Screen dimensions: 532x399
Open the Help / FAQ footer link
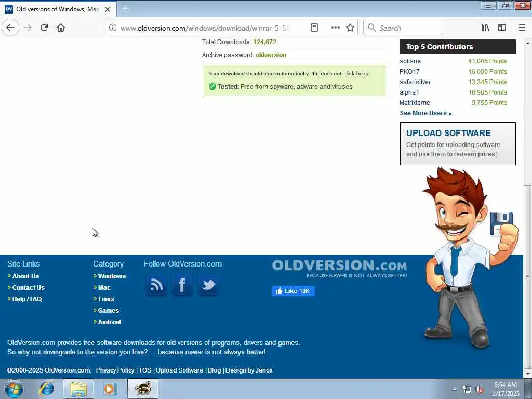27,299
